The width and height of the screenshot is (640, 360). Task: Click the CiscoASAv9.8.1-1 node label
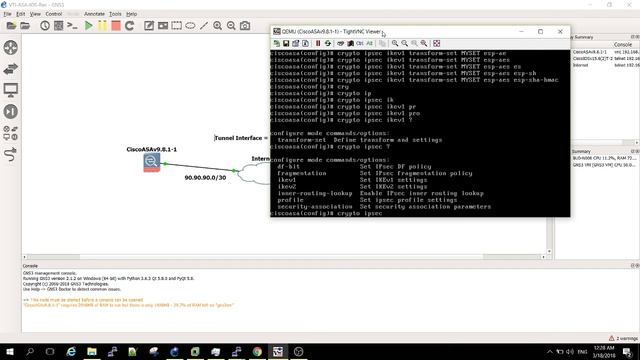151,149
